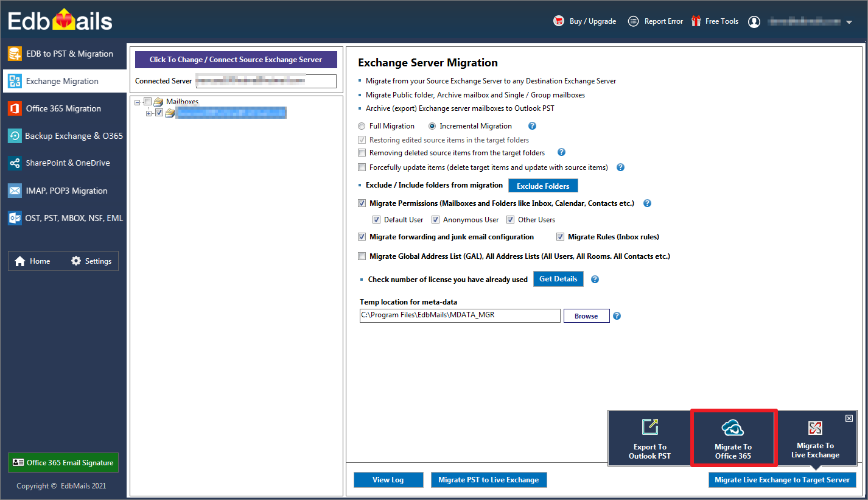Click the Mailboxes folder icon in tree
The width and height of the screenshot is (868, 500).
(158, 102)
